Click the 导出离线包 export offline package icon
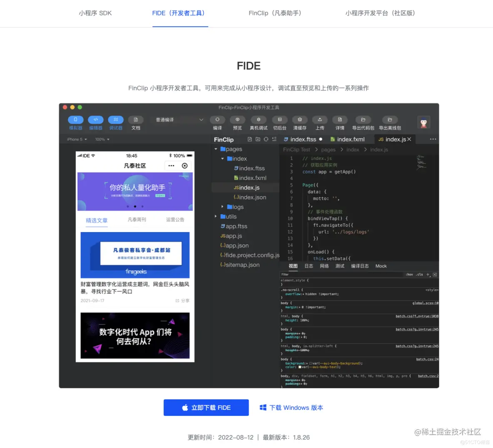The image size is (493, 448). coord(390,120)
